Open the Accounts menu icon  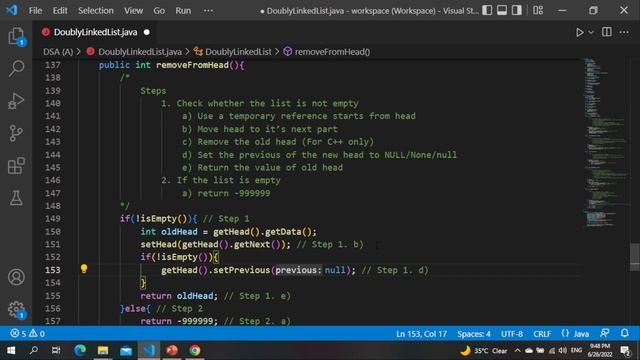pos(16,277)
